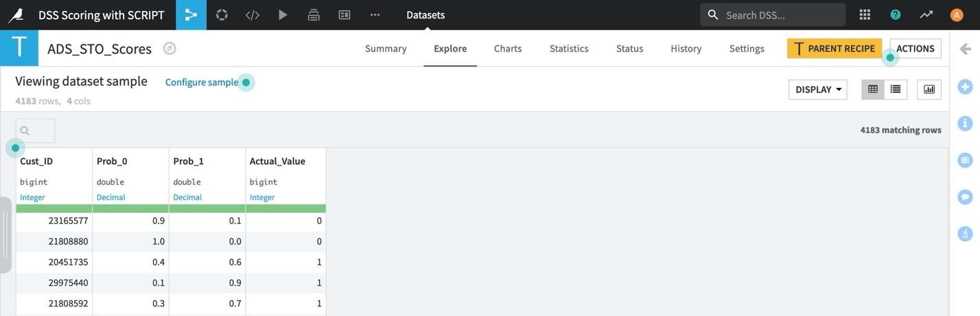This screenshot has height=316, width=980.
Task: Open the applications grid icon
Action: [x=865, y=14]
